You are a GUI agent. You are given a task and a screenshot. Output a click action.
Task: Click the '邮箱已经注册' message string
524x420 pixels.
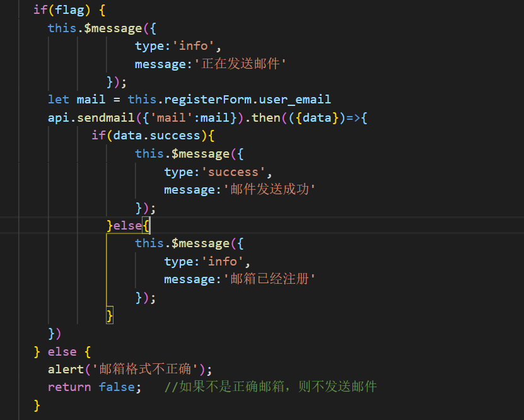point(269,279)
